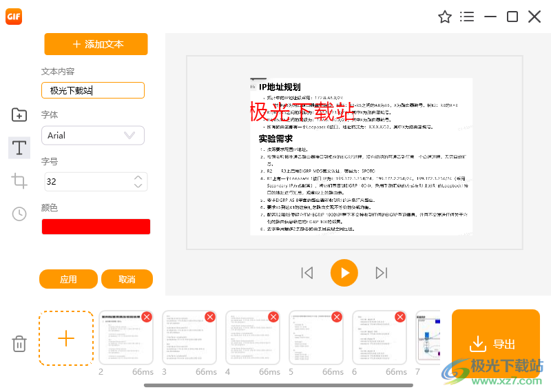
Task: Click the star favorite icon in title bar
Action: point(445,17)
